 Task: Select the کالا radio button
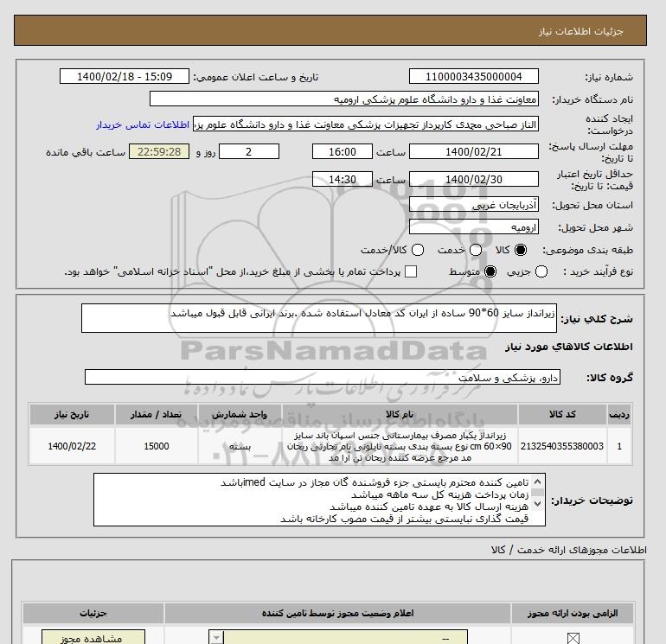point(521,250)
